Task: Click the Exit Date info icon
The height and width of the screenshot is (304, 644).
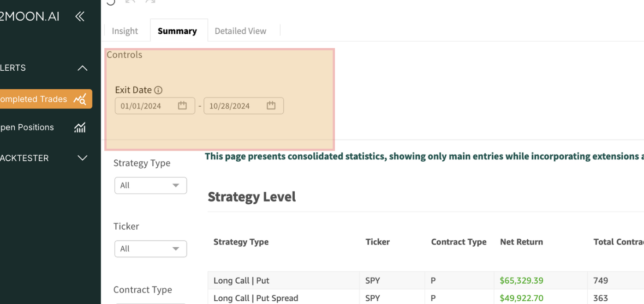Action: pyautogui.click(x=158, y=90)
